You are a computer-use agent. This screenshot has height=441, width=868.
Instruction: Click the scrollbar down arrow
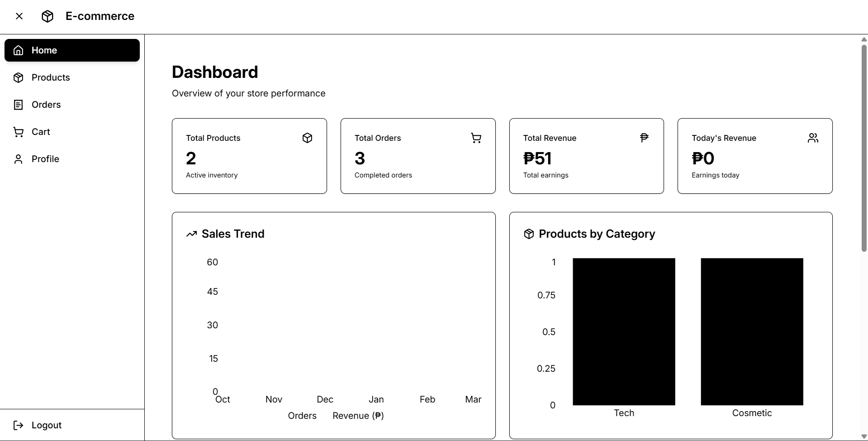coord(864,436)
